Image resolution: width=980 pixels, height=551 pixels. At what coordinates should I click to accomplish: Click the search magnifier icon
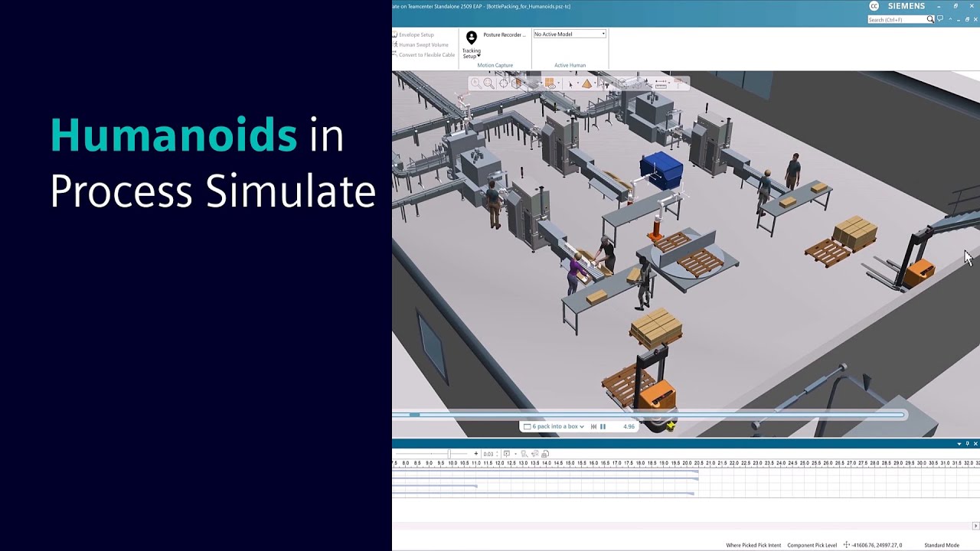point(930,19)
